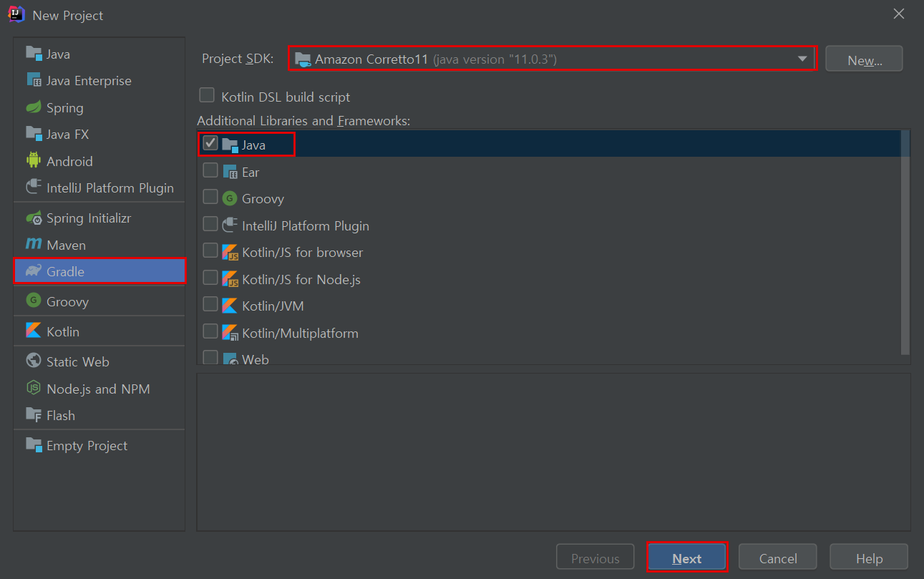Check the Kotlin/JS for browser checkbox
This screenshot has height=579, width=924.
point(210,250)
